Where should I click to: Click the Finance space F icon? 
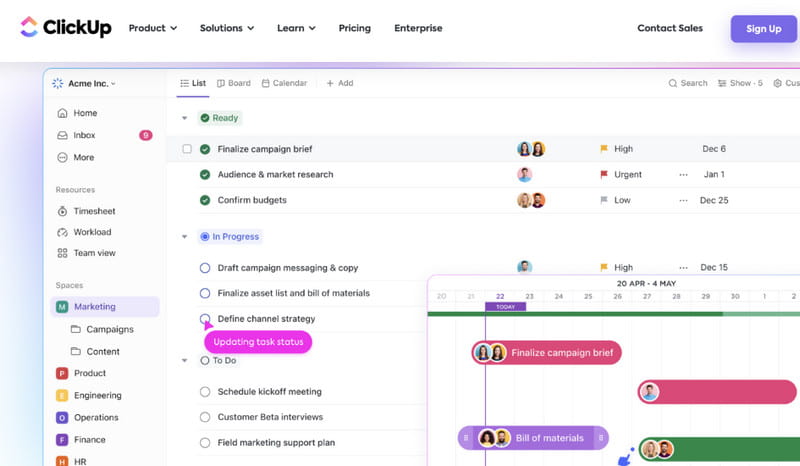pyautogui.click(x=62, y=439)
